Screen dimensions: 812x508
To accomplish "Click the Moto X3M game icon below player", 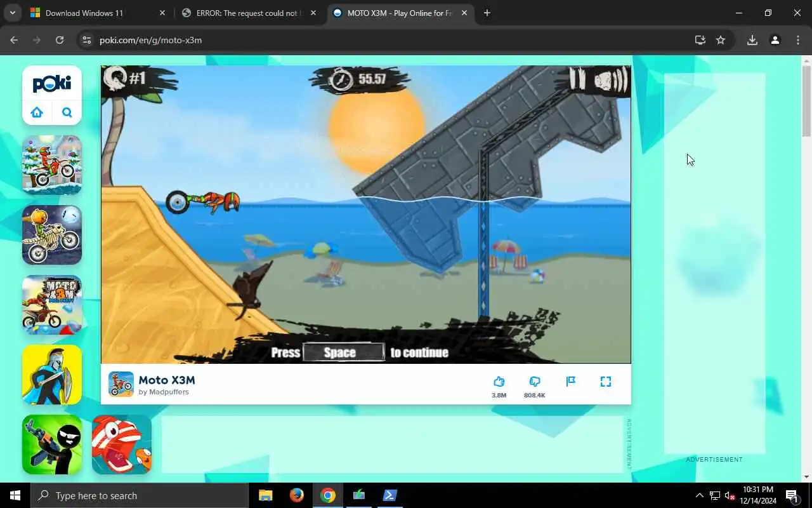I will point(121,384).
